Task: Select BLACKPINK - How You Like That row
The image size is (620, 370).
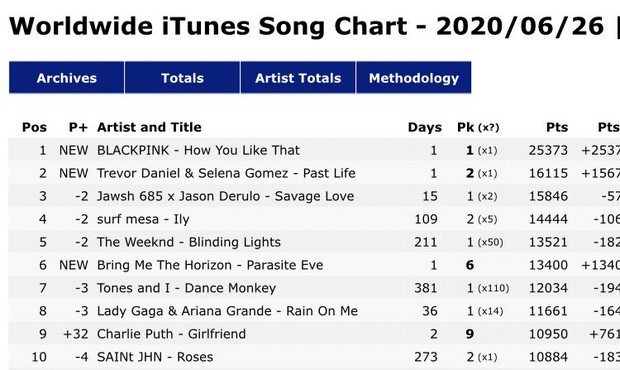Action: 314,150
